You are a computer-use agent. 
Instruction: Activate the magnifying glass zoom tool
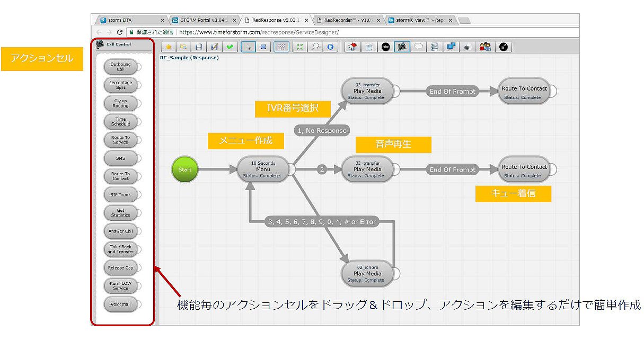coord(315,47)
